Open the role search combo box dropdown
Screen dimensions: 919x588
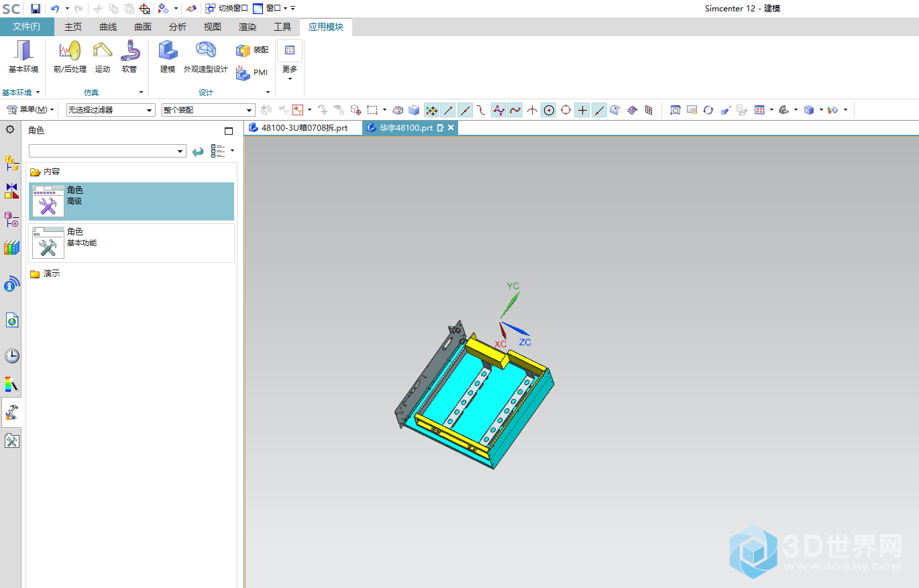180,152
